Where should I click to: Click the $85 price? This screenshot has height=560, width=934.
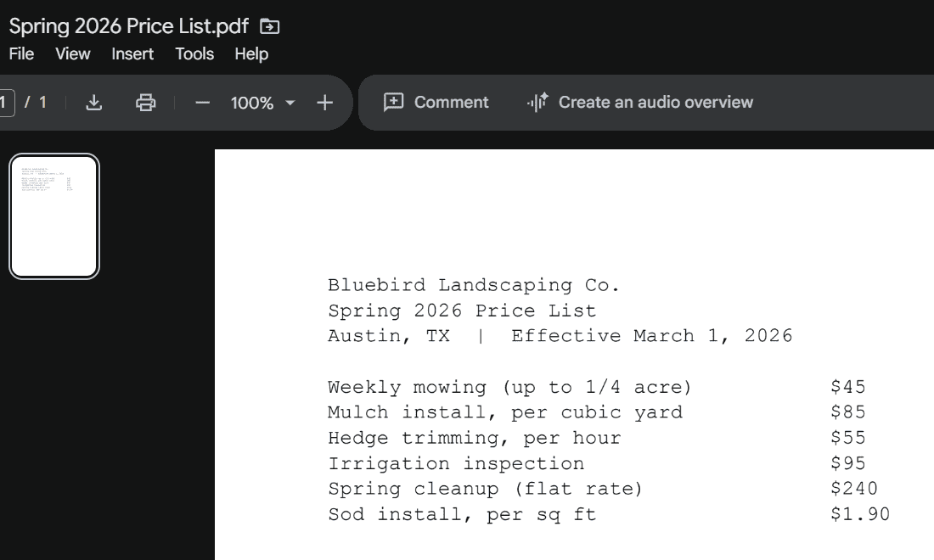click(848, 412)
